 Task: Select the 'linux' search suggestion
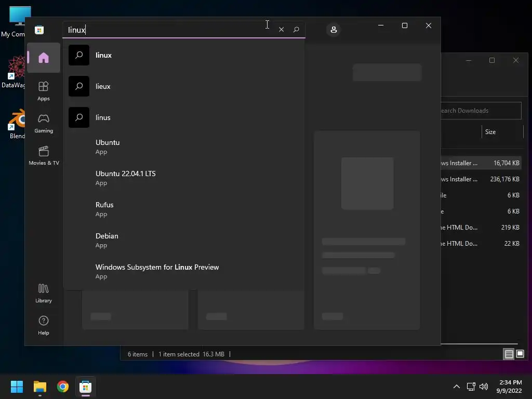pyautogui.click(x=184, y=55)
